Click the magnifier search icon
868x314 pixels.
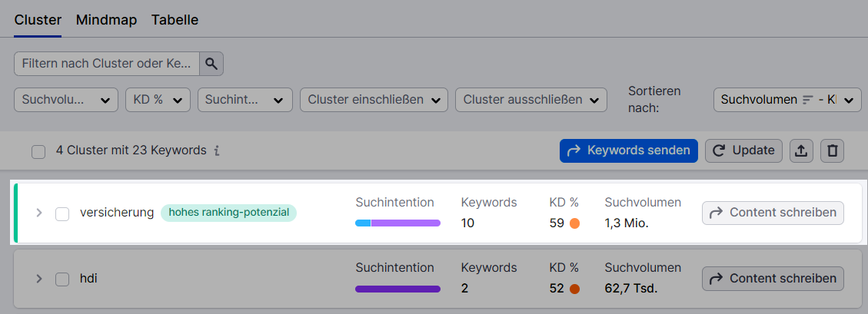(x=211, y=64)
